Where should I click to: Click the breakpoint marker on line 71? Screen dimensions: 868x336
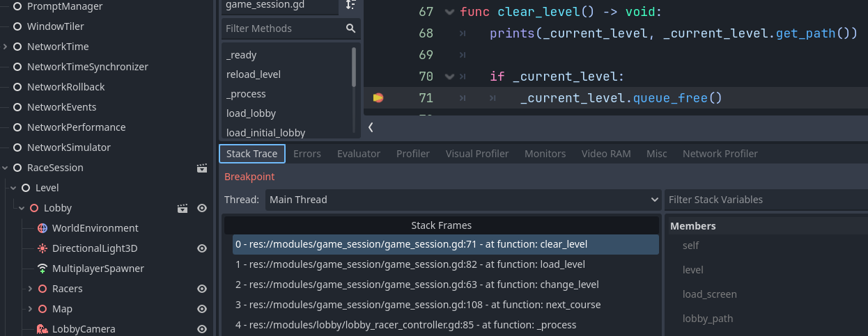coord(378,98)
